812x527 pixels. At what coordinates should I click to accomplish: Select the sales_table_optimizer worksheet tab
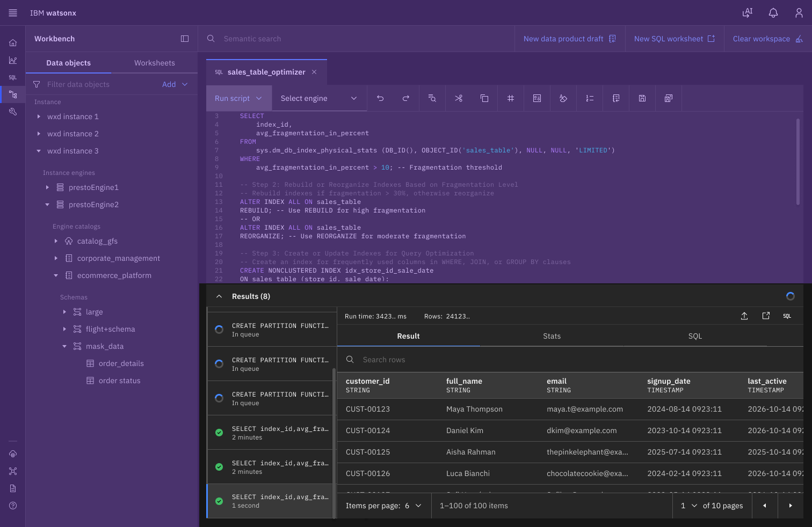click(x=266, y=72)
